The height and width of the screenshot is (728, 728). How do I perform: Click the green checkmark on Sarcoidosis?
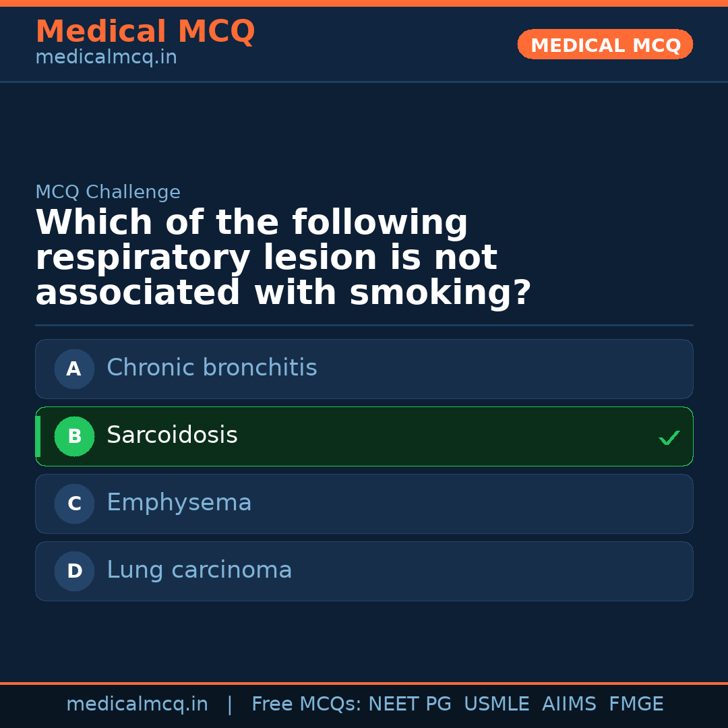(669, 437)
